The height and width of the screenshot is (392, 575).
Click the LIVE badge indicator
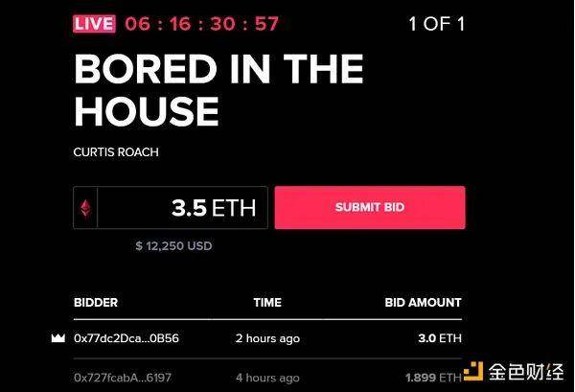click(x=94, y=24)
